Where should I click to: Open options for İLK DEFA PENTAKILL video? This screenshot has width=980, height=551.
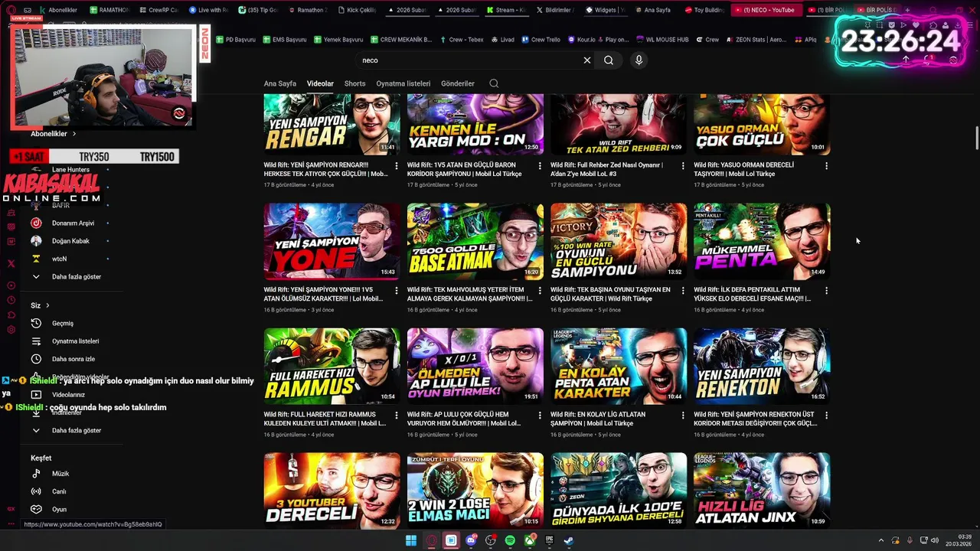click(x=826, y=291)
